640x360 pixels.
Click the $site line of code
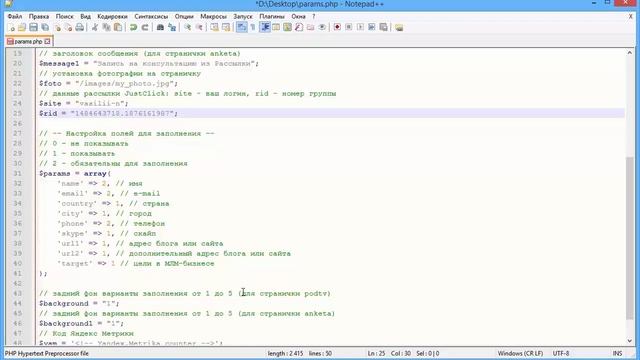click(84, 103)
